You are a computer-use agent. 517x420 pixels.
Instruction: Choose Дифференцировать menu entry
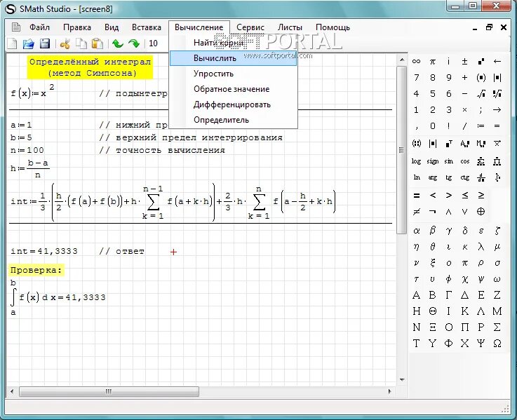click(x=233, y=104)
